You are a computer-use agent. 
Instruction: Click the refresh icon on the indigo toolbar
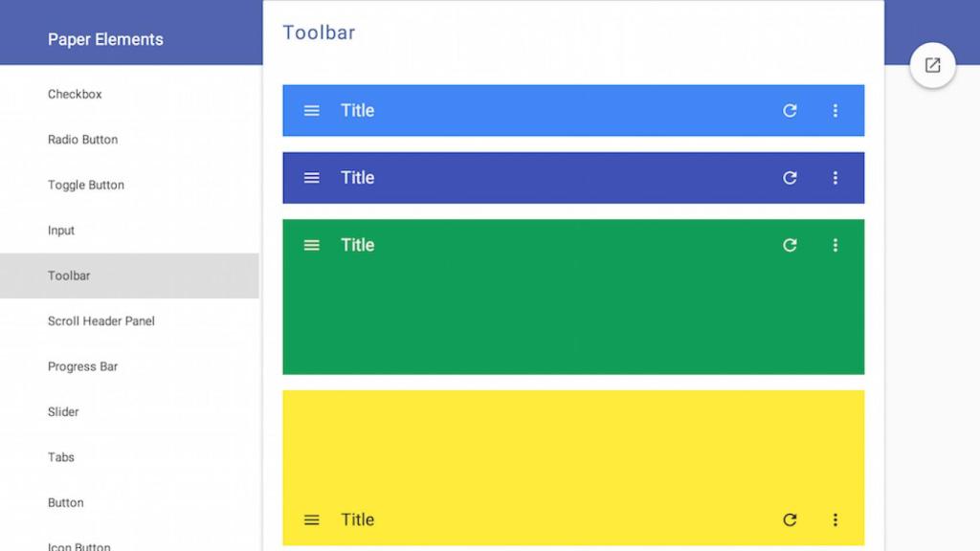click(x=790, y=177)
